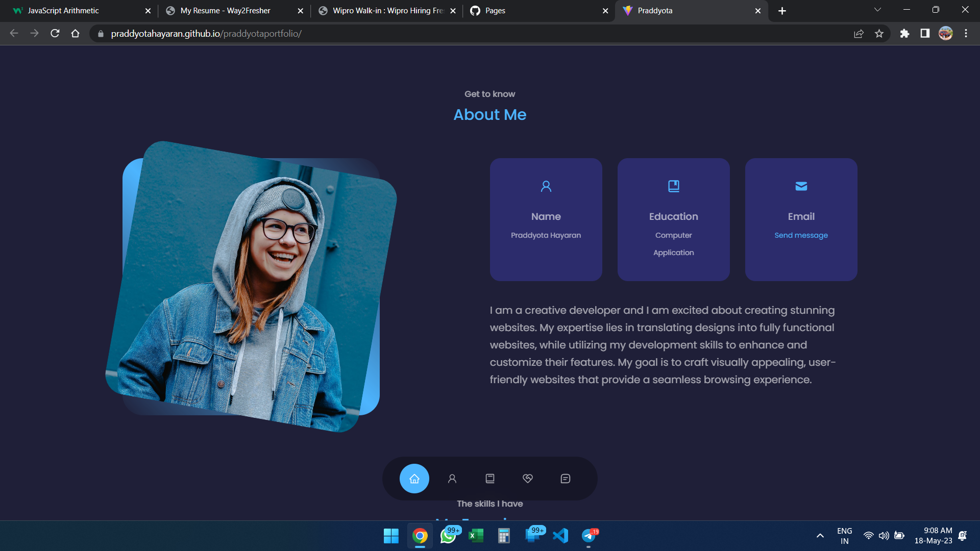The height and width of the screenshot is (551, 980).
Task: Open Chrome three-dot menu
Action: [x=966, y=34]
